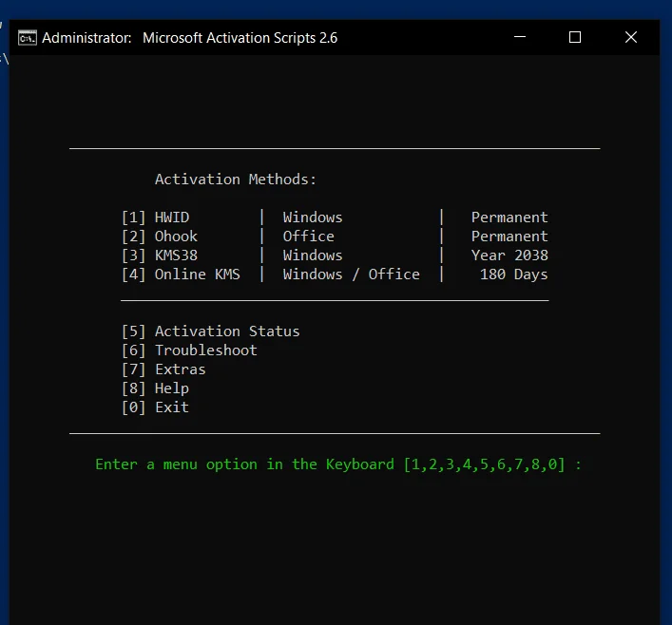This screenshot has height=625, width=672.
Task: Click the '180 Days' text
Action: click(513, 275)
